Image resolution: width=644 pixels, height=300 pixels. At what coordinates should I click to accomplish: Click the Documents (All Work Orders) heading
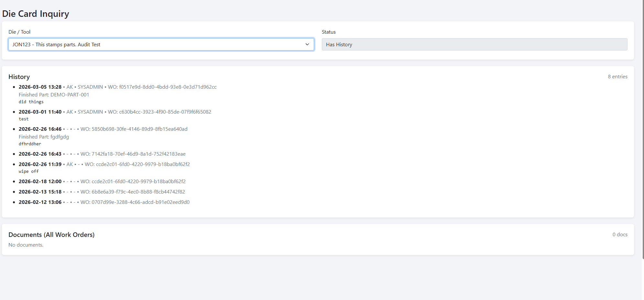[51, 235]
